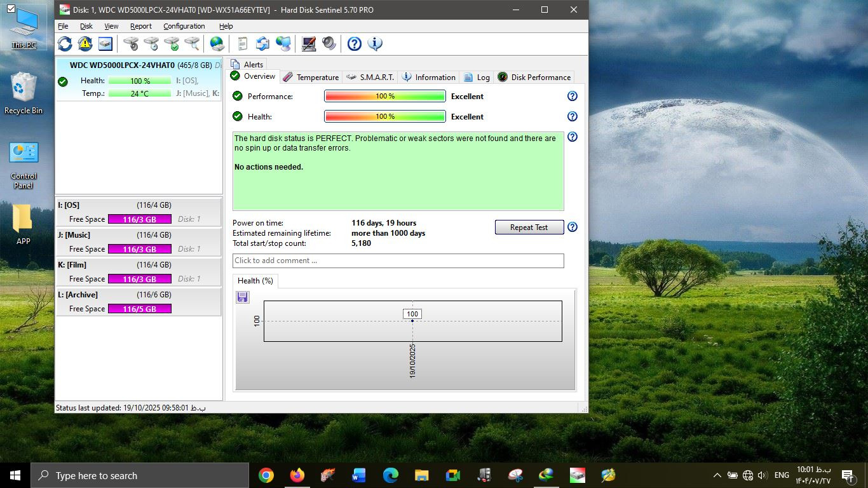Save the health graph with floppy icon

(243, 297)
